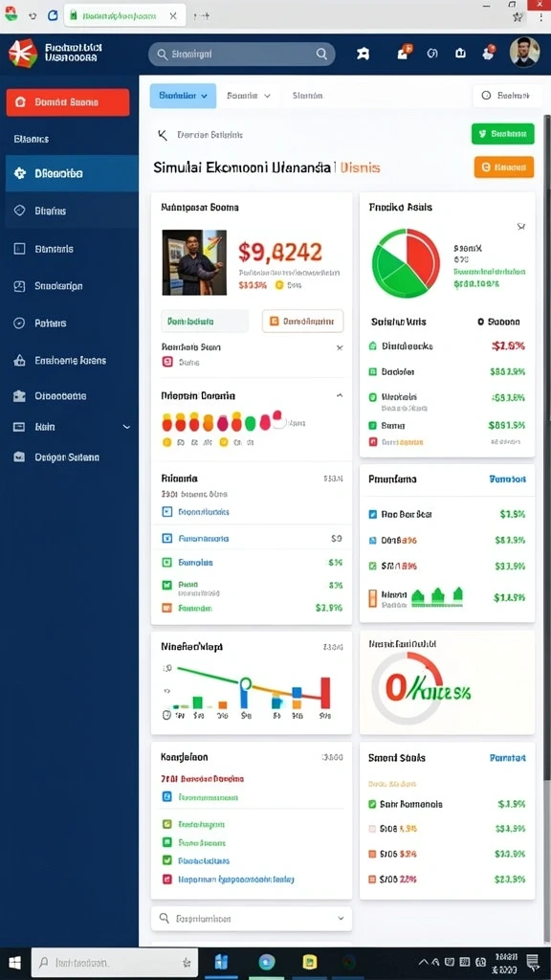Click the back arrow above the page title

tap(163, 134)
